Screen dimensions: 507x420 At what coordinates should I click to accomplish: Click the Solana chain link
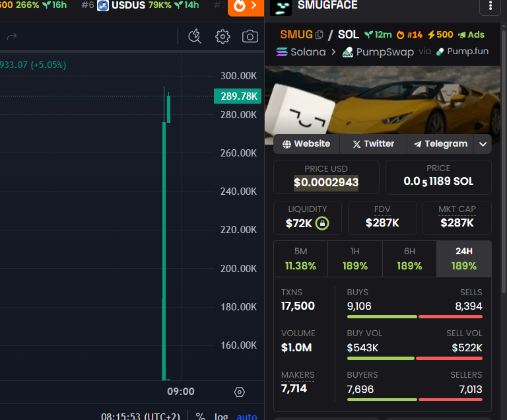pyautogui.click(x=301, y=52)
